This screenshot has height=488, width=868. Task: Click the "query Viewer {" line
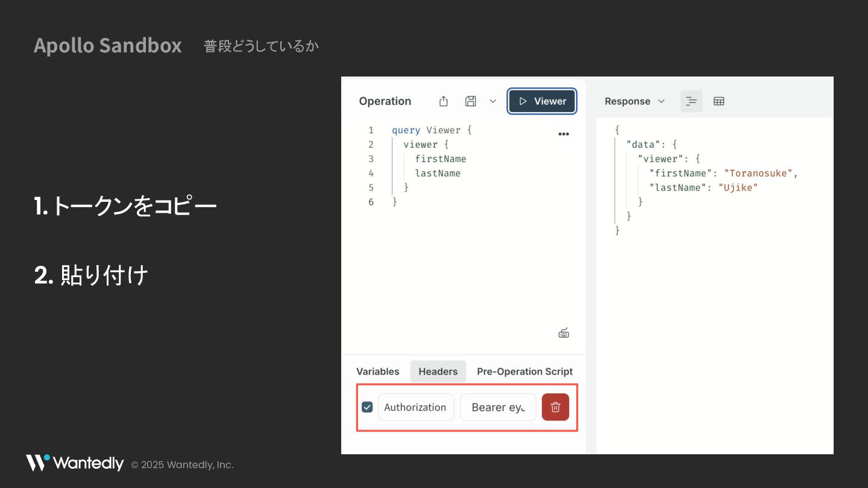[x=432, y=130]
